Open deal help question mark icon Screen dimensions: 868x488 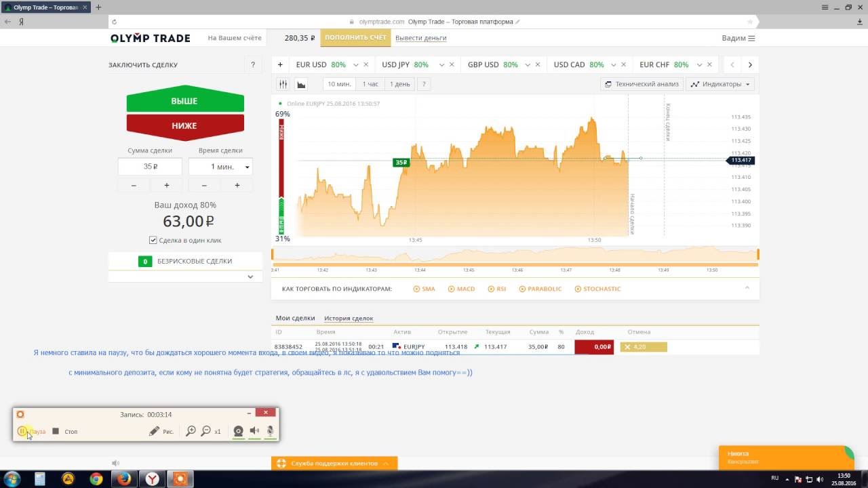(253, 65)
